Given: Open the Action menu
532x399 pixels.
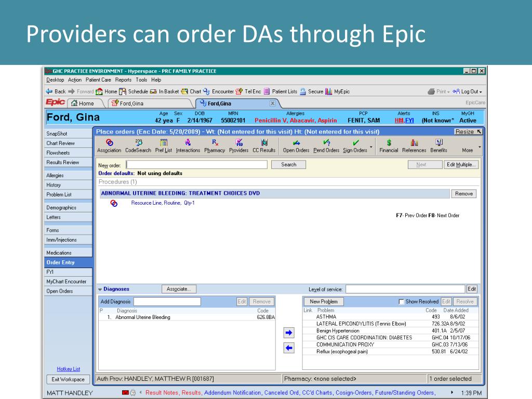Looking at the screenshot, I should [x=75, y=79].
